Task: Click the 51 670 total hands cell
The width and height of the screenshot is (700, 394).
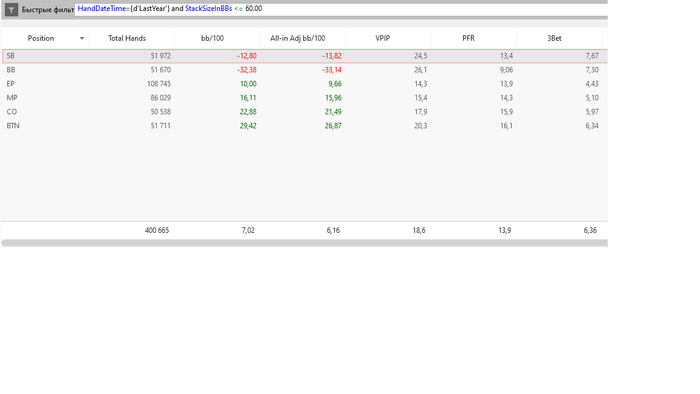Action: pyautogui.click(x=161, y=70)
